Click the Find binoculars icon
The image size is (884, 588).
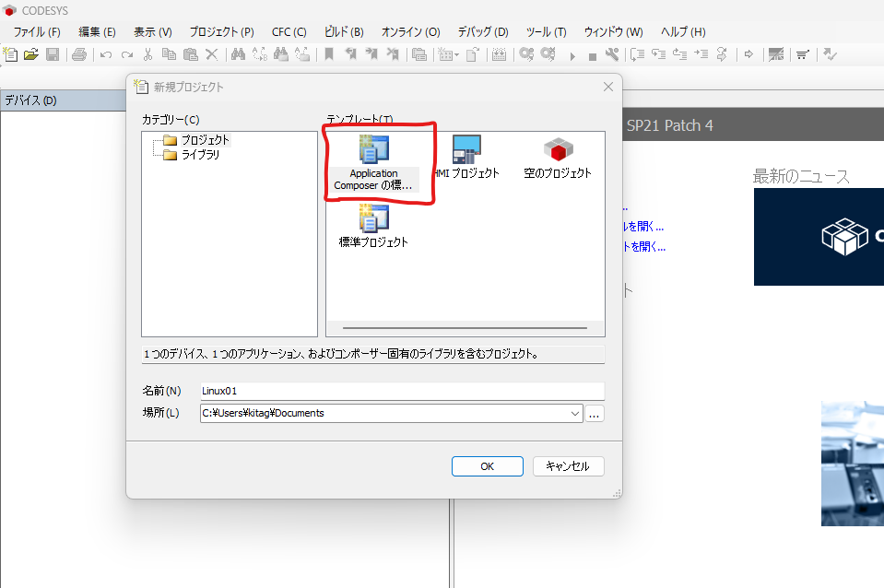click(x=238, y=54)
